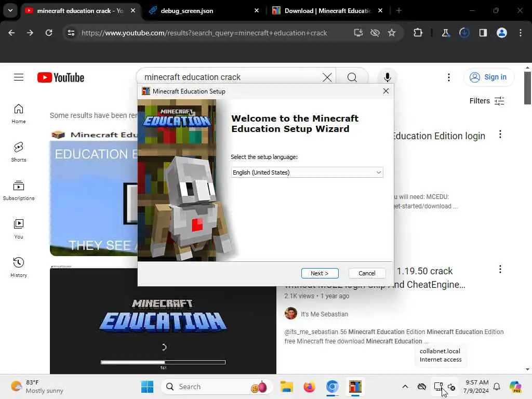This screenshot has width=532, height=399.
Task: Reload the YouTube page
Action: (49, 33)
